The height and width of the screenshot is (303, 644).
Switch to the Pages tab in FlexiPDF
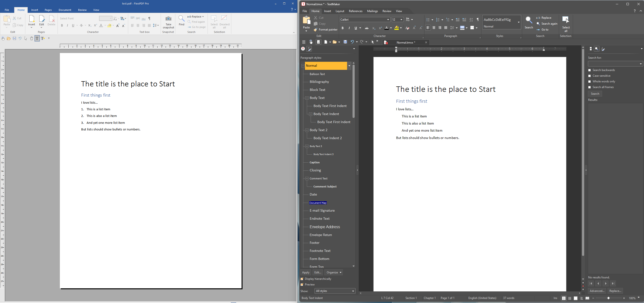point(48,10)
